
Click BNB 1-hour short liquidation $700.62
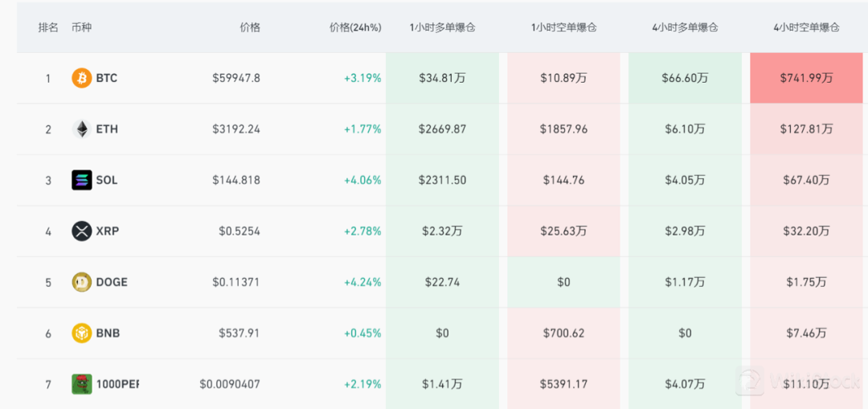pyautogui.click(x=563, y=333)
